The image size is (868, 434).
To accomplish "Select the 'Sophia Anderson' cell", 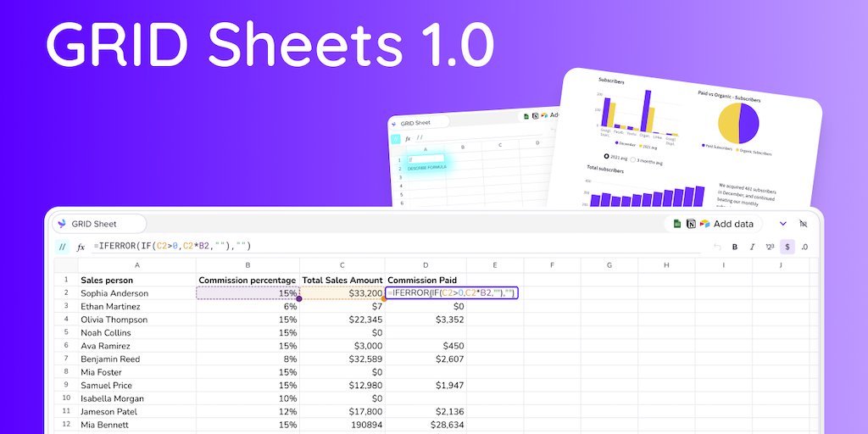I will coord(137,293).
